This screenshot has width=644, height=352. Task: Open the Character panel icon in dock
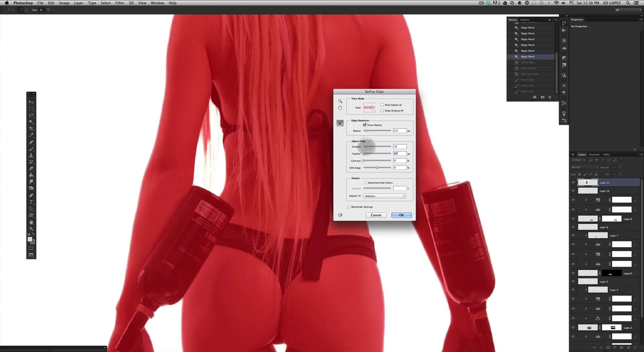564,86
